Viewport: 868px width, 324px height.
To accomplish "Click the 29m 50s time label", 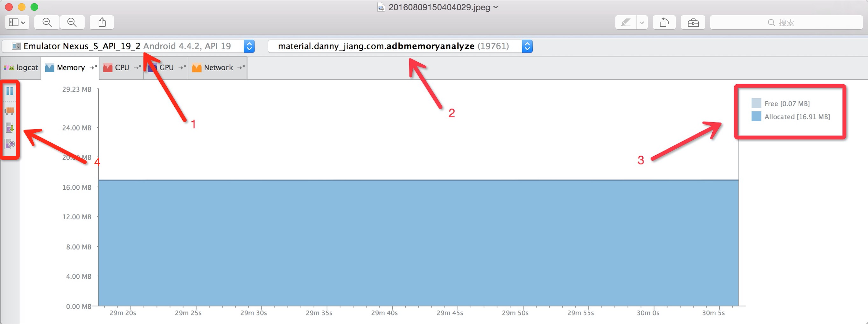I will [x=515, y=313].
